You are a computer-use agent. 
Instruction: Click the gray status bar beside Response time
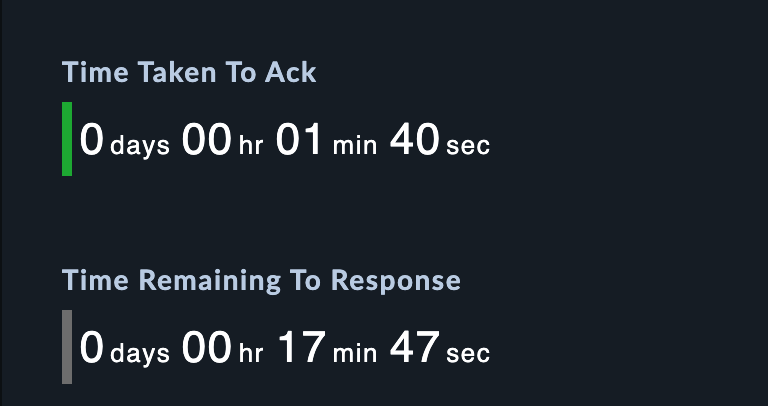pos(67,347)
